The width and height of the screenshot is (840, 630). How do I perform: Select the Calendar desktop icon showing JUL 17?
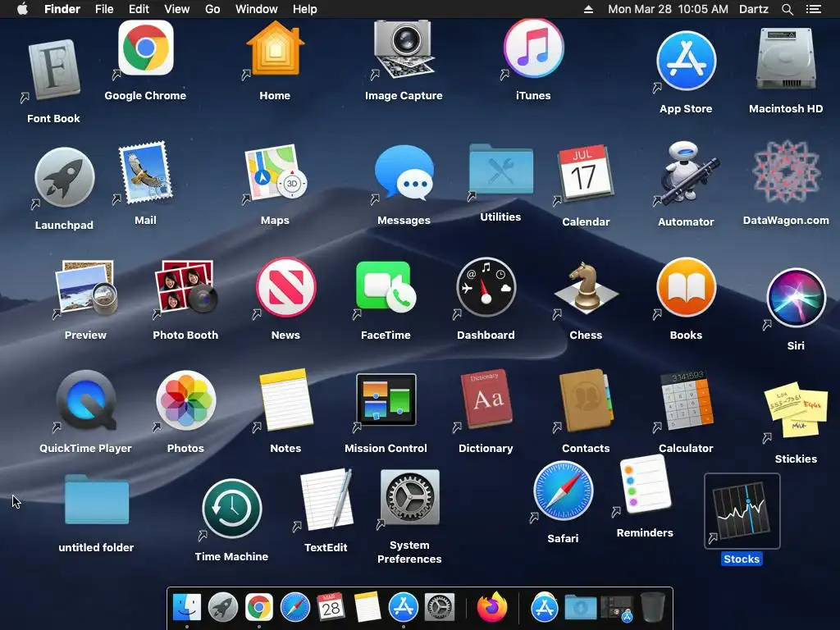pyautogui.click(x=586, y=172)
